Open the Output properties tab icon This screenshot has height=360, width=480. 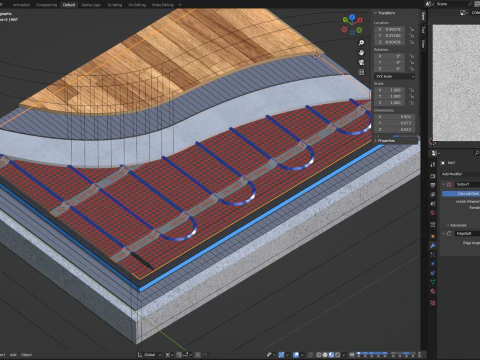coord(433,185)
